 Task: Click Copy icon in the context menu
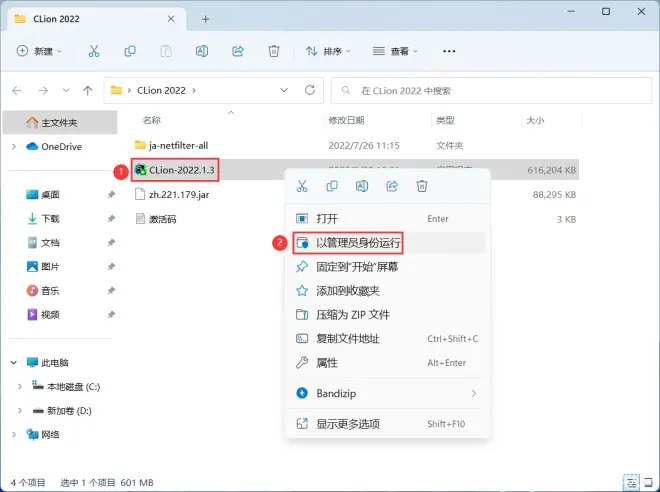coord(332,186)
